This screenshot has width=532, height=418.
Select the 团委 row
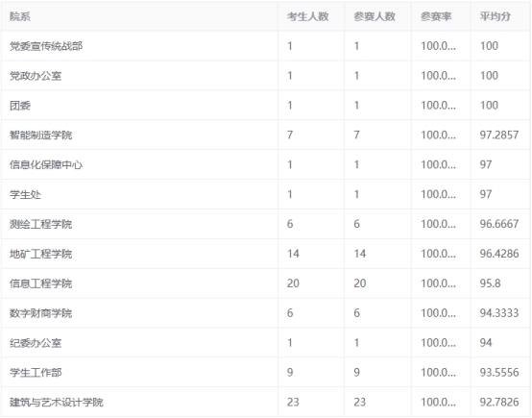click(266, 106)
